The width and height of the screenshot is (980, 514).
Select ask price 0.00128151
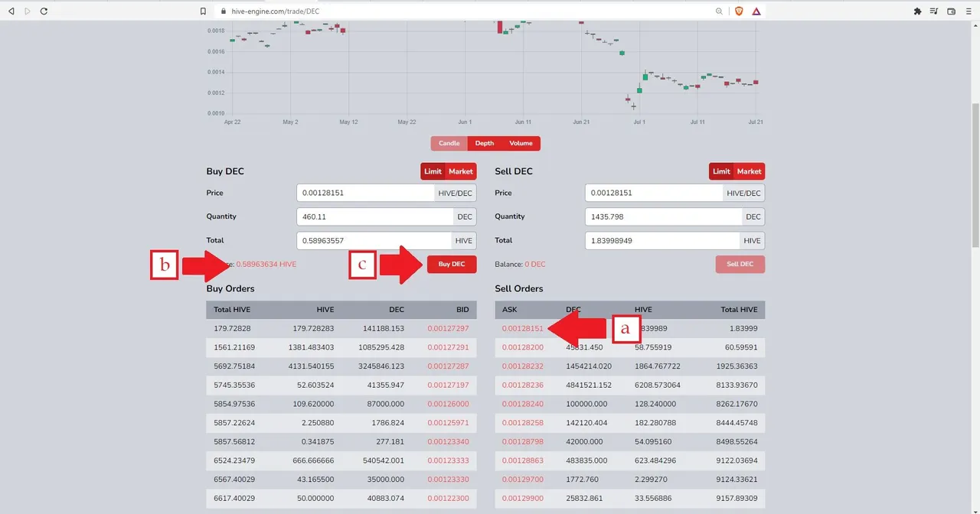(x=522, y=329)
